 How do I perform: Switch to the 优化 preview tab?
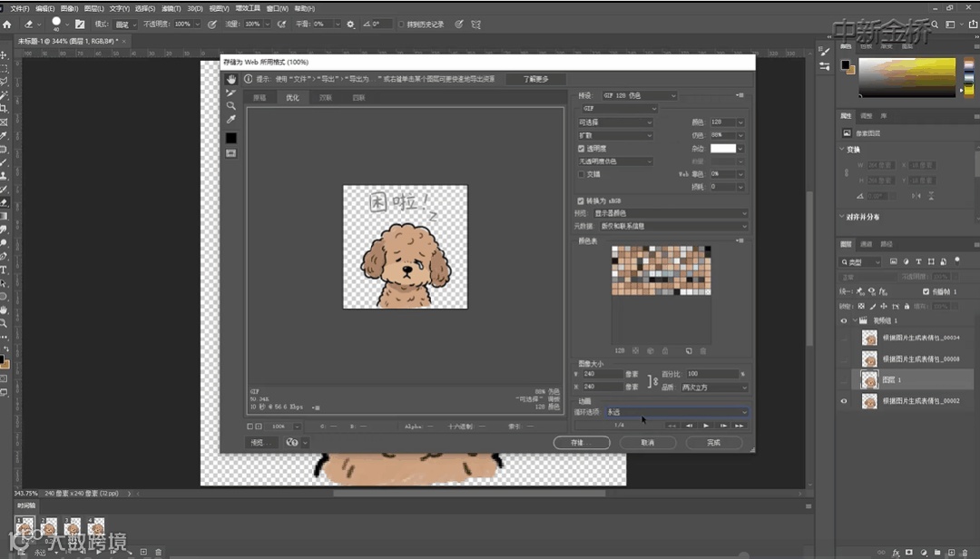292,97
